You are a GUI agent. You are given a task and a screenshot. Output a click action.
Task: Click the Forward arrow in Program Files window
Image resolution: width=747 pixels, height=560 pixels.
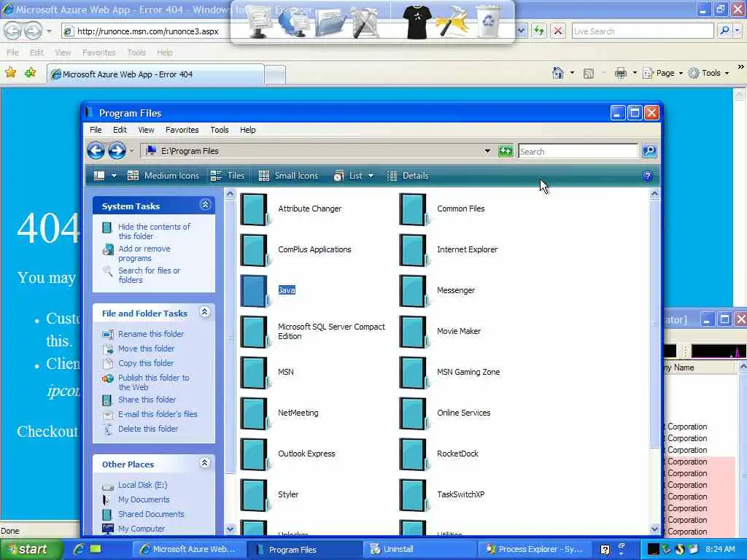point(117,151)
